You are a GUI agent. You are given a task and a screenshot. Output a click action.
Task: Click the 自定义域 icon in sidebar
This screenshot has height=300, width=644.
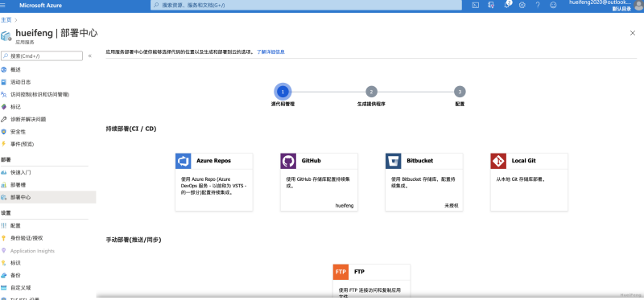coord(4,288)
